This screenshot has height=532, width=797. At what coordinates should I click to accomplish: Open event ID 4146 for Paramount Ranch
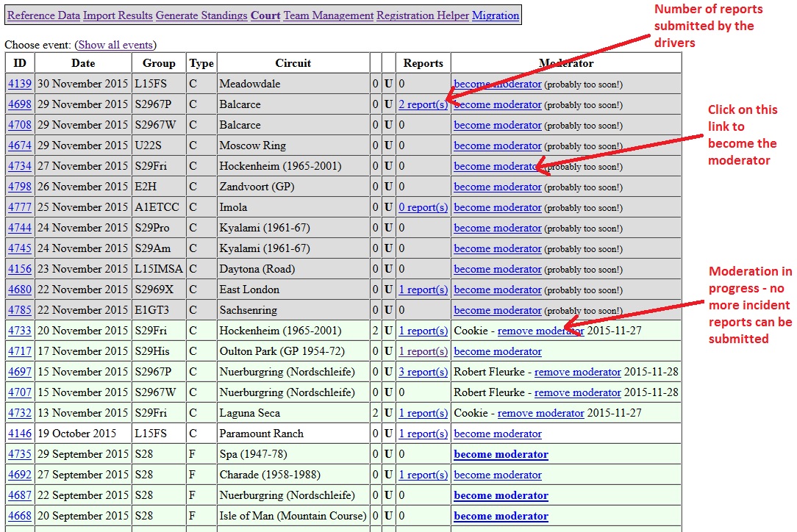pyautogui.click(x=20, y=434)
